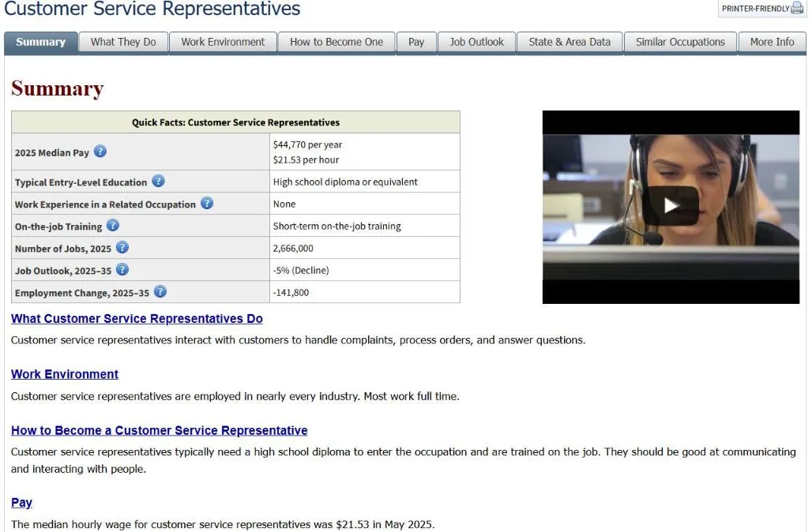Screen dimensions: 812x532
Task: Click the Customer Service Representatives page title
Action: pyautogui.click(x=152, y=9)
